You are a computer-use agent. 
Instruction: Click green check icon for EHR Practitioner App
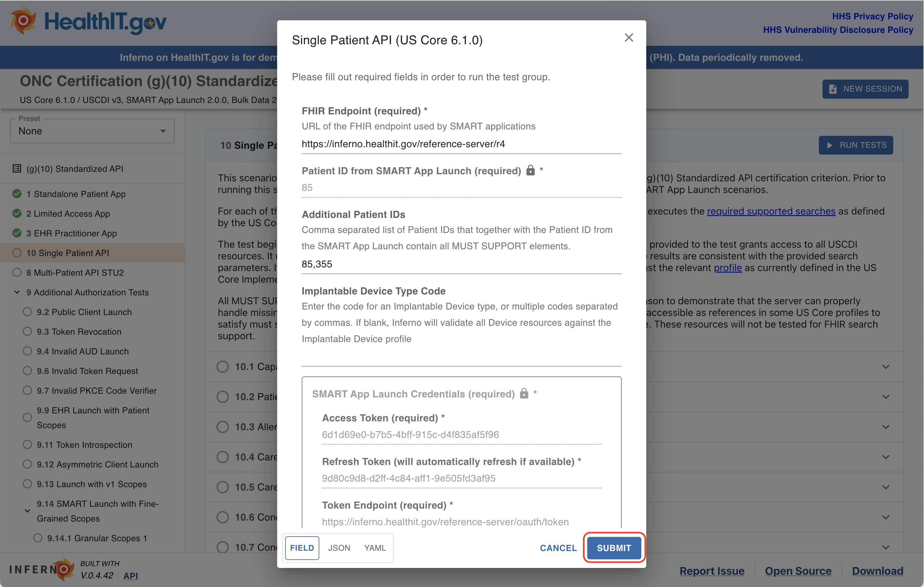coord(17,233)
